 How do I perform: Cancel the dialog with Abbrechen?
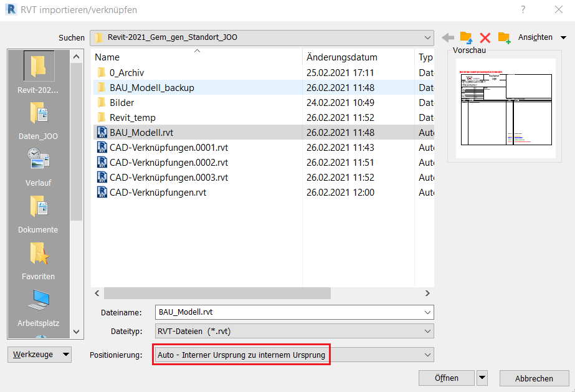tap(534, 378)
